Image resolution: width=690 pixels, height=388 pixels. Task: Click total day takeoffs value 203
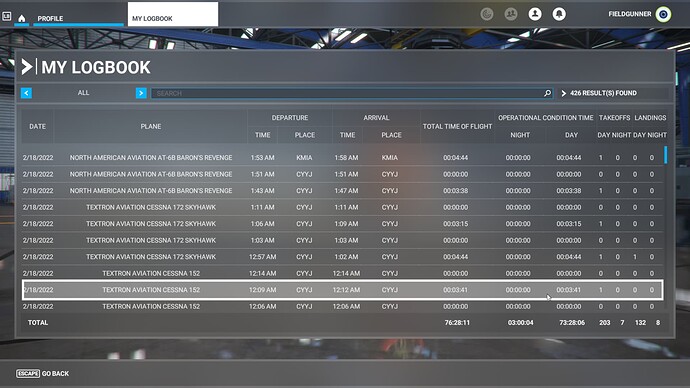tap(605, 322)
